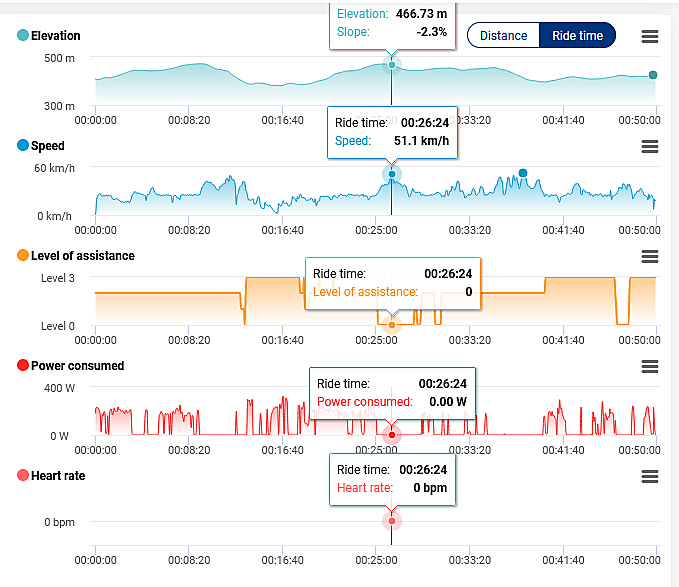The image size is (679, 587).
Task: Toggle the Elevation series legend dot
Action: click(x=23, y=36)
